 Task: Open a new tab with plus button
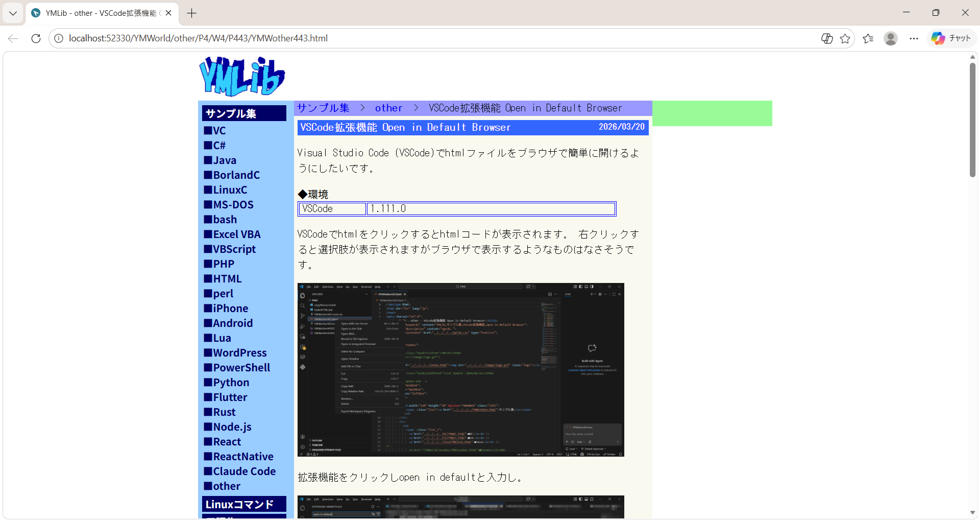point(192,13)
